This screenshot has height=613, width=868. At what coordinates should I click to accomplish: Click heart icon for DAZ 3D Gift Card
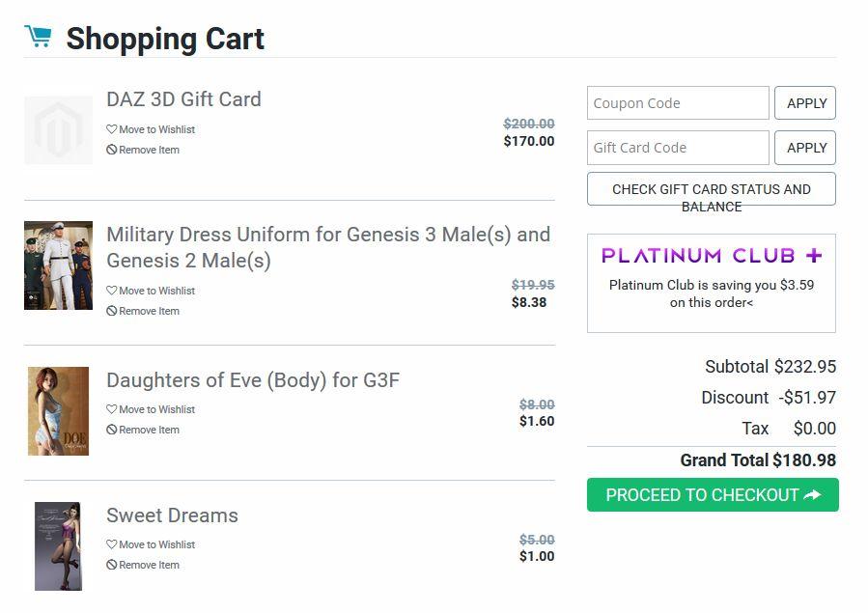(112, 129)
